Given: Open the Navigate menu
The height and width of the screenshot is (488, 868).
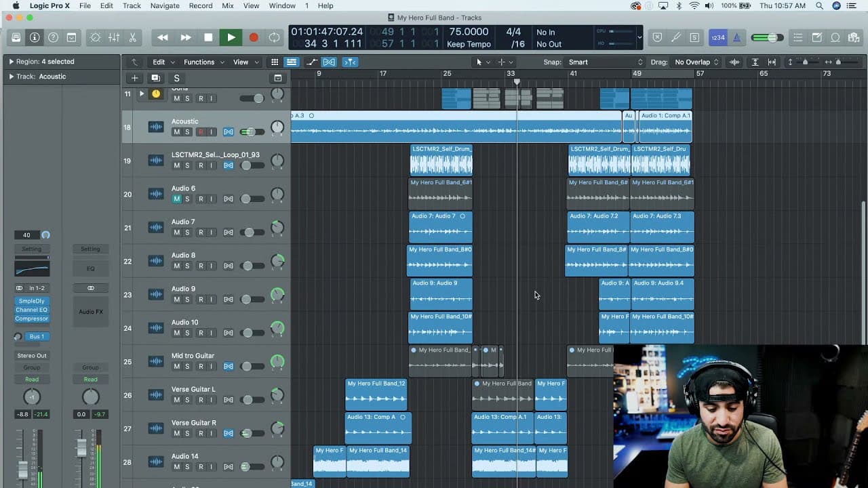Looking at the screenshot, I should coord(165,5).
